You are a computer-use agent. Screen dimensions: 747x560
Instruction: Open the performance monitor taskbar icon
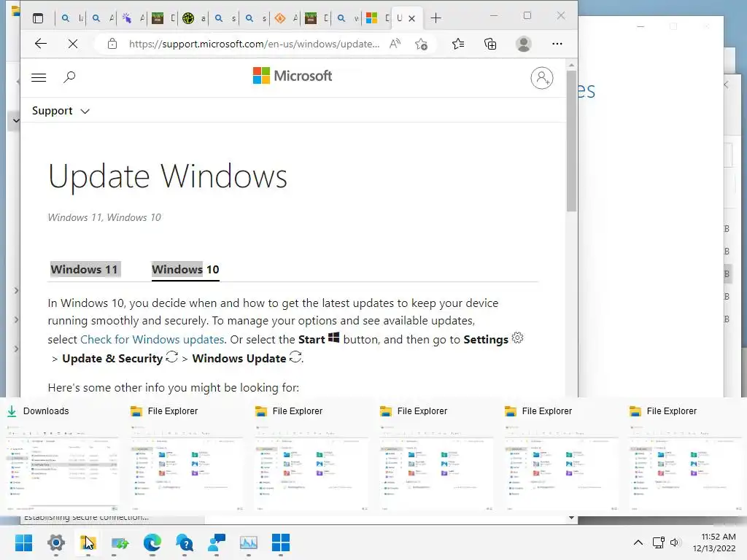[249, 542]
